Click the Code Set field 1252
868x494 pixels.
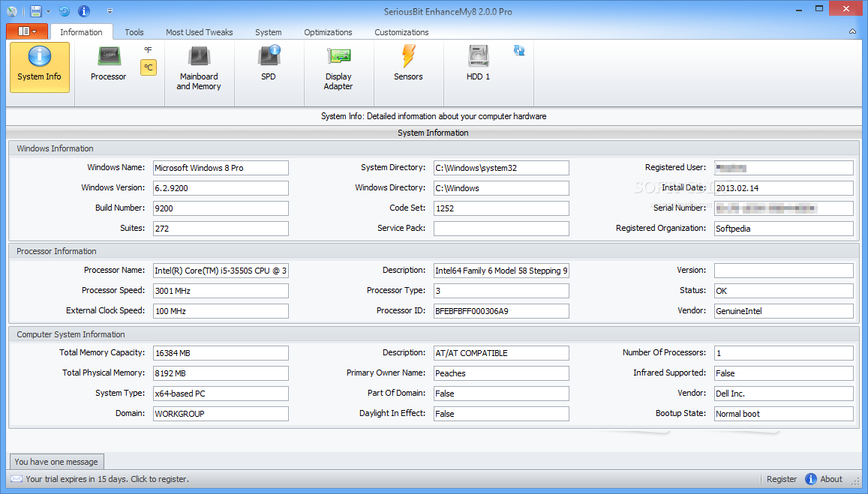coord(502,208)
